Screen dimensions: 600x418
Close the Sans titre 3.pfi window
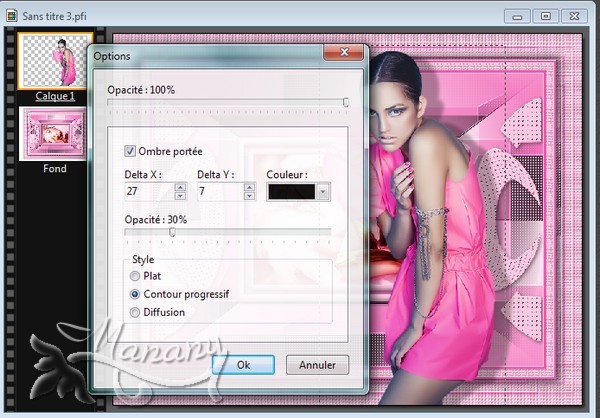[574, 16]
